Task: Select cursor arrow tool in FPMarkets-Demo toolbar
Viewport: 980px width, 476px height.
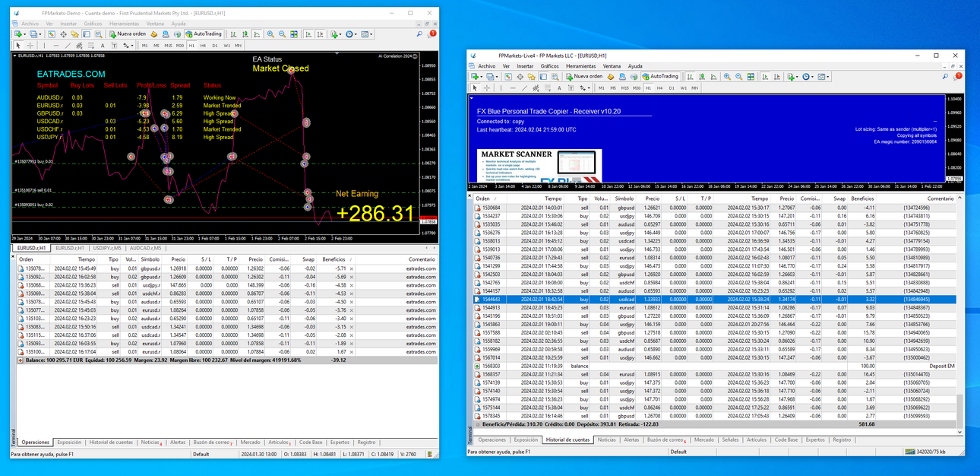Action: click(17, 46)
